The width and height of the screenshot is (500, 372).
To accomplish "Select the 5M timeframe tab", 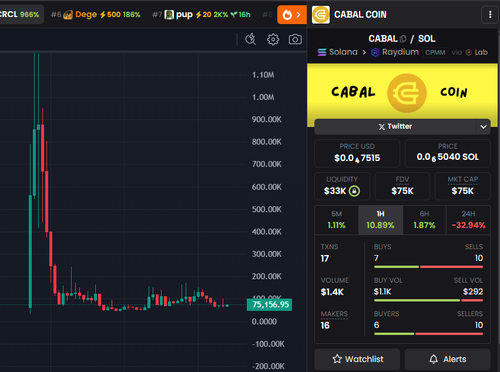I will click(336, 220).
